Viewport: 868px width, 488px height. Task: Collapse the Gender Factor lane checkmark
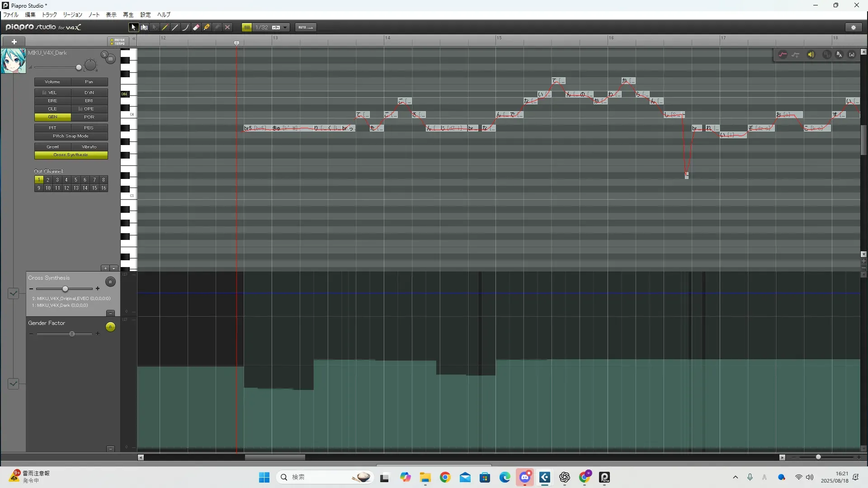coord(13,384)
